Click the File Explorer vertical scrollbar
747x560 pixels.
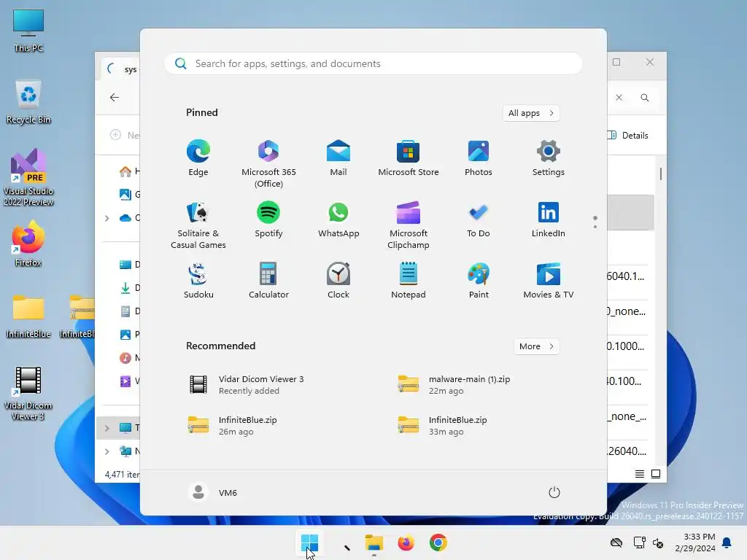click(661, 174)
